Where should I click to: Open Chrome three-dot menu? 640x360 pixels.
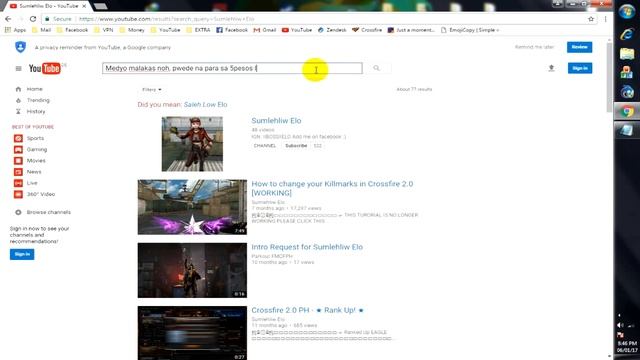coord(606,19)
